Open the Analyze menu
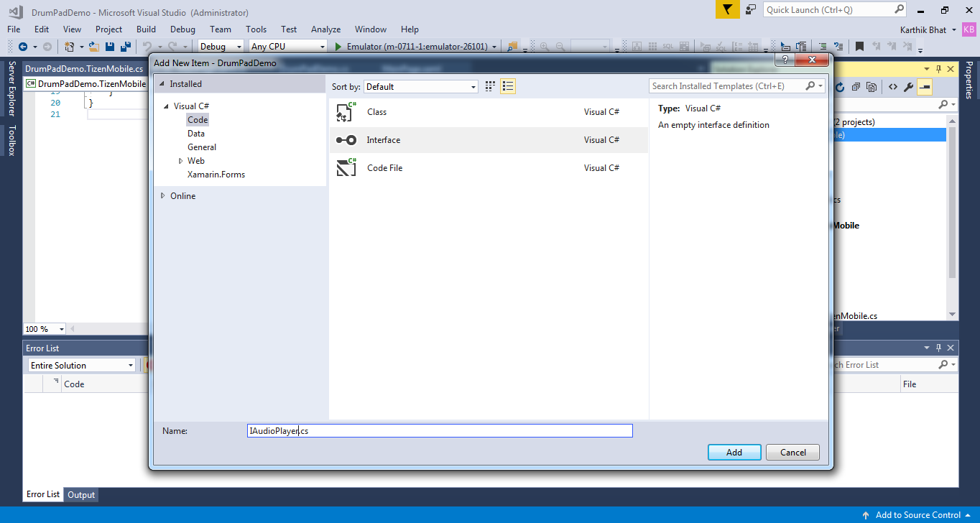 pyautogui.click(x=325, y=29)
